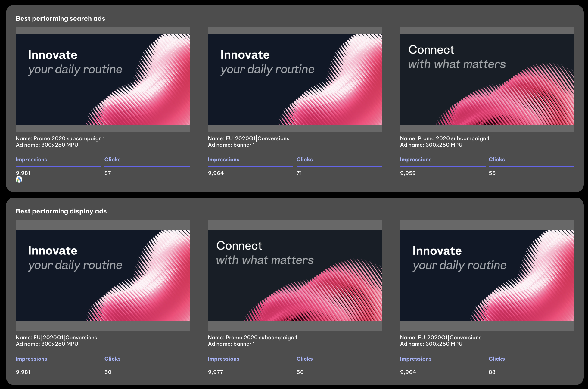Click the 9,964 impressions value in display ads

click(408, 372)
